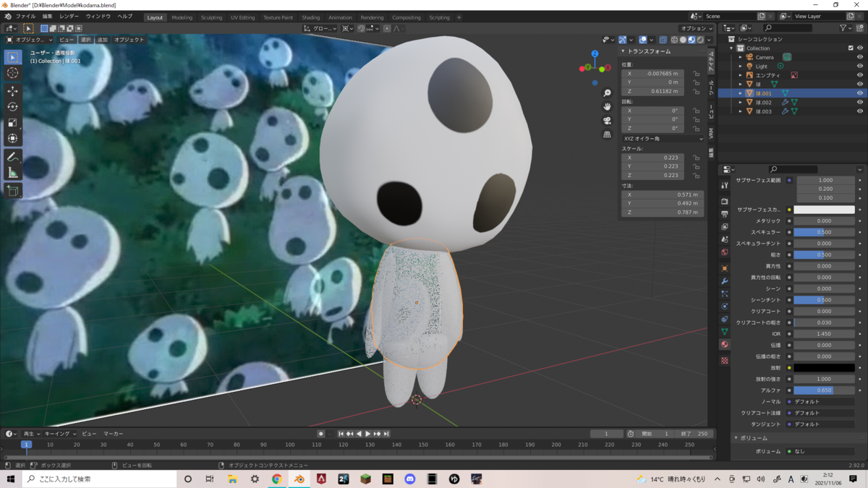Open the Modifier wrench properties tab
This screenshot has width=868, height=488.
click(x=725, y=281)
